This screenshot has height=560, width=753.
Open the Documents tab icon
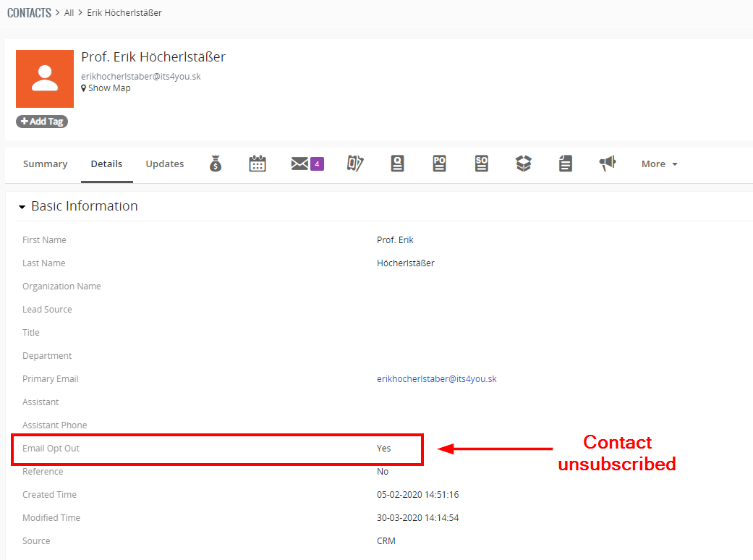click(566, 164)
